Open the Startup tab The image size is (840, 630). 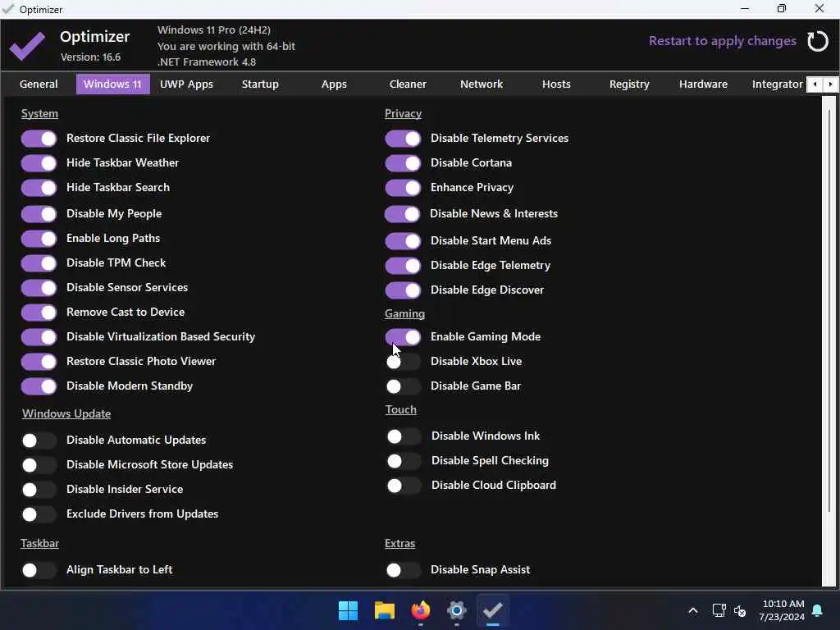tap(260, 84)
